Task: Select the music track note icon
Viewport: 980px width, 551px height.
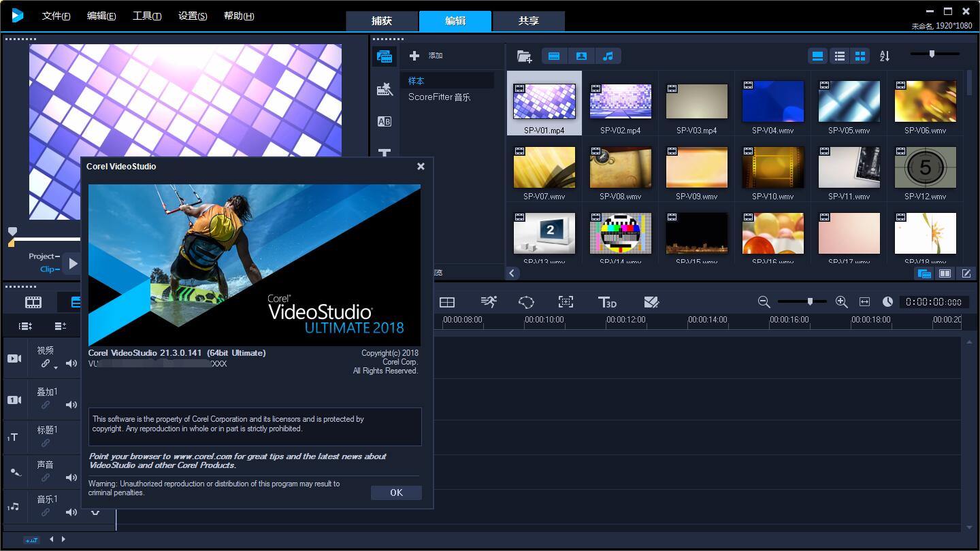Action: (14, 507)
